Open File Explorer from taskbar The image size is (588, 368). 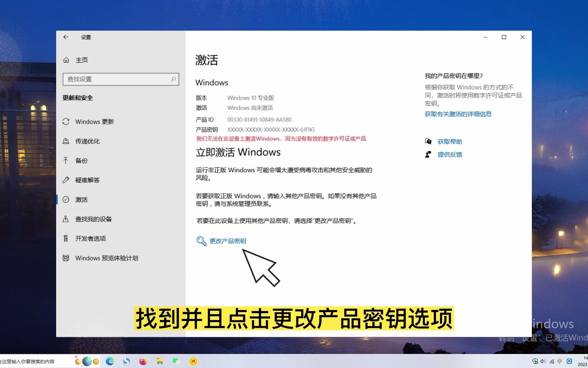click(160, 361)
